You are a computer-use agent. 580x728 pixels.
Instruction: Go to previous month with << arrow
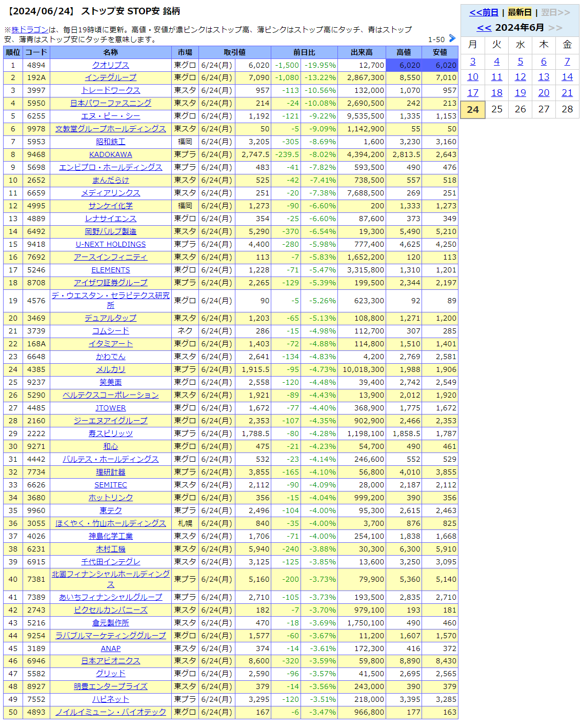(484, 28)
